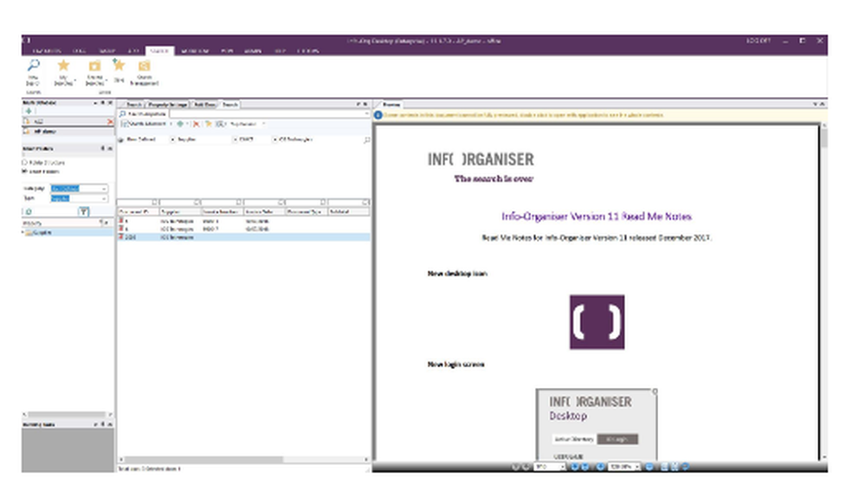Click the Save search star-plus icon
Screen dimensions: 866x504
click(118, 65)
